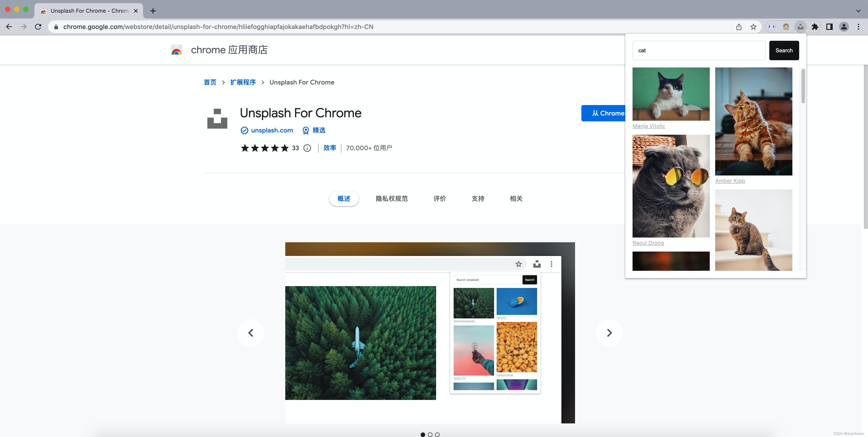The width and height of the screenshot is (868, 437).
Task: Open Manja Vitolic's photographer link
Action: click(x=648, y=126)
